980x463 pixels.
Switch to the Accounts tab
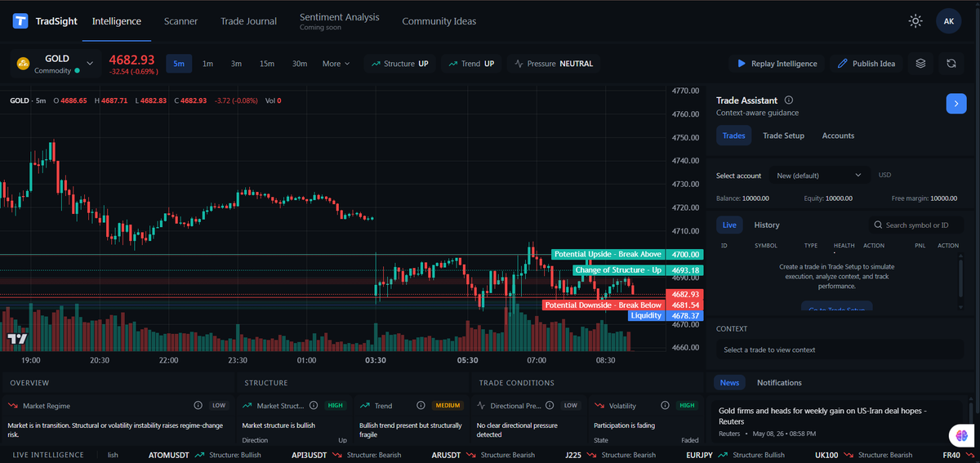pyautogui.click(x=838, y=136)
